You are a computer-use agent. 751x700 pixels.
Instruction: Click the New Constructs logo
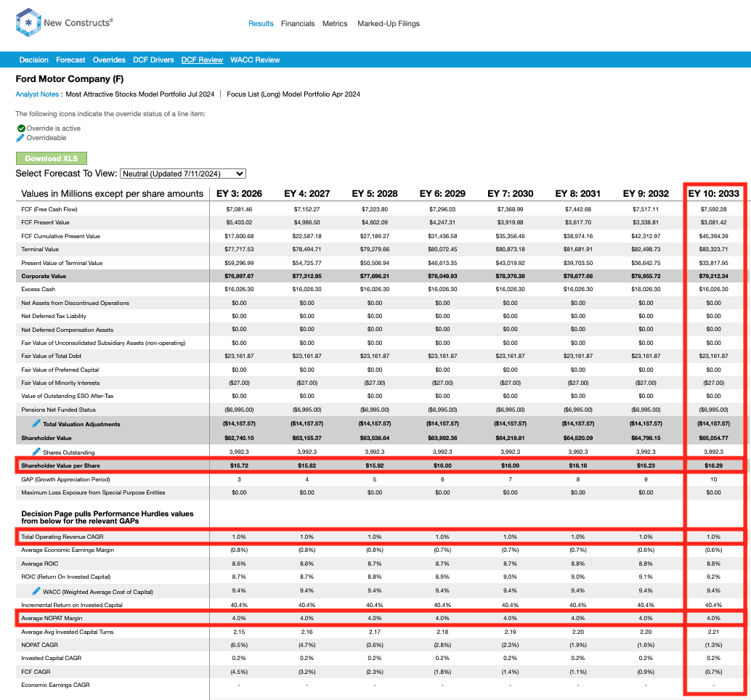pos(64,23)
